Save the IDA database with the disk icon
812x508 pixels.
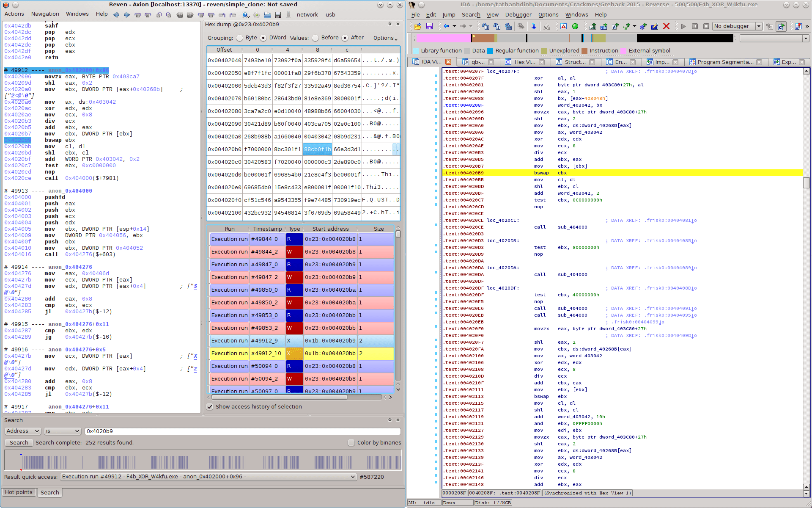(x=429, y=26)
